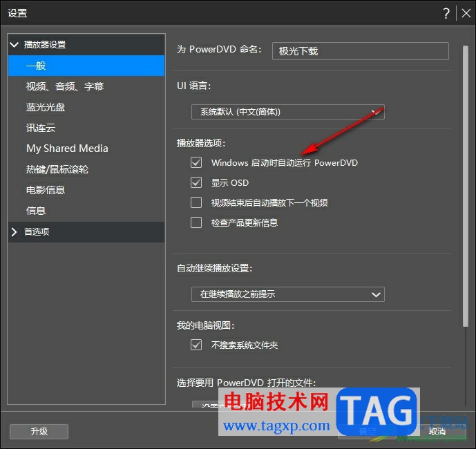This screenshot has width=476, height=449.
Task: Collapse the 播放器设置 section
Action: [15, 45]
